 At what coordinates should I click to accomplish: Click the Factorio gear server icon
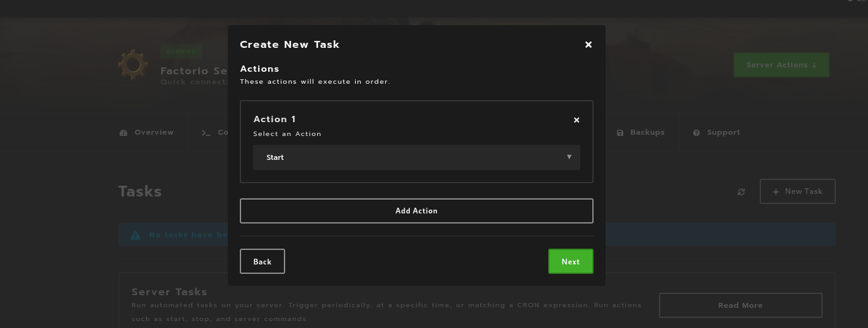pos(133,65)
